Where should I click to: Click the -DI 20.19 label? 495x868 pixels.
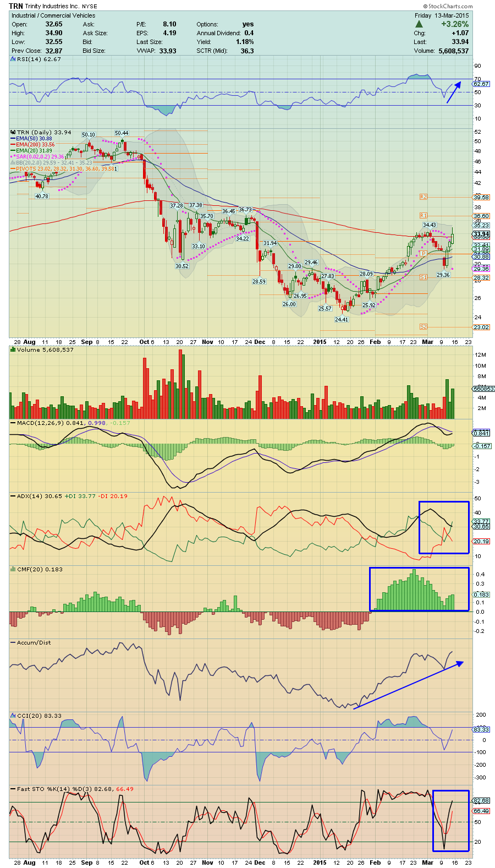point(112,496)
